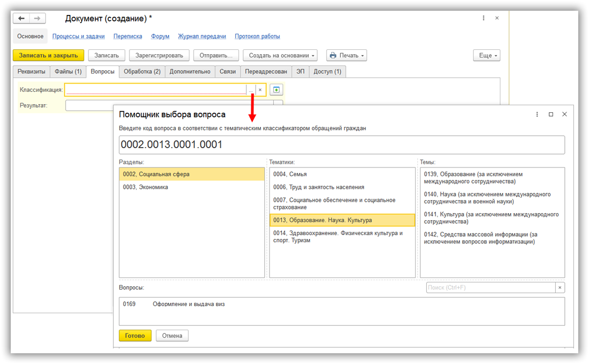
Task: Open the Процессы и задачи link
Action: coord(78,37)
